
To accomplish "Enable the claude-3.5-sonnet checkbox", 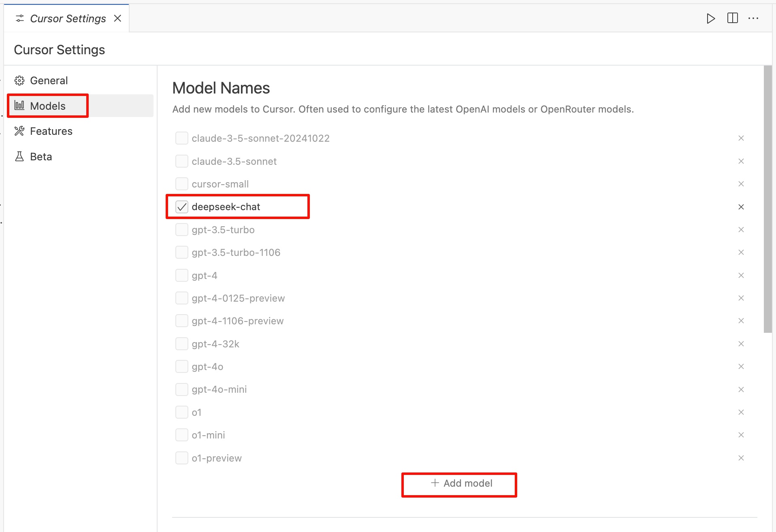I will click(x=182, y=161).
